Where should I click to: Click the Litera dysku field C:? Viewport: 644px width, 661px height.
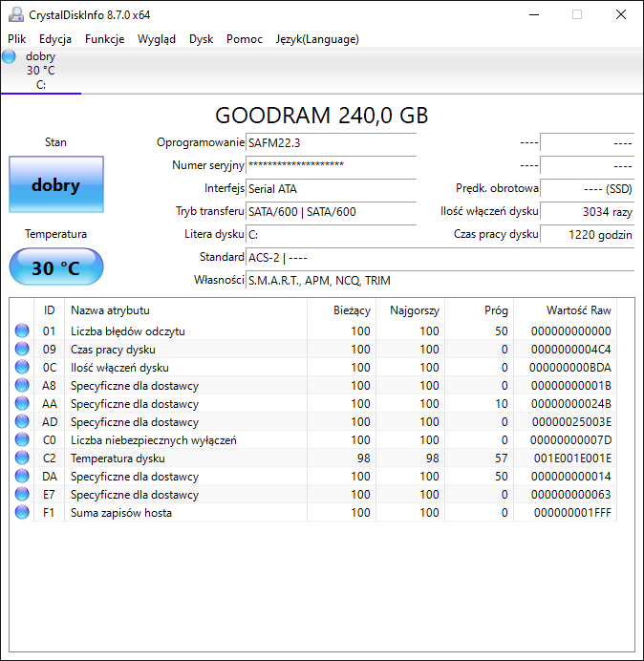tap(331, 234)
